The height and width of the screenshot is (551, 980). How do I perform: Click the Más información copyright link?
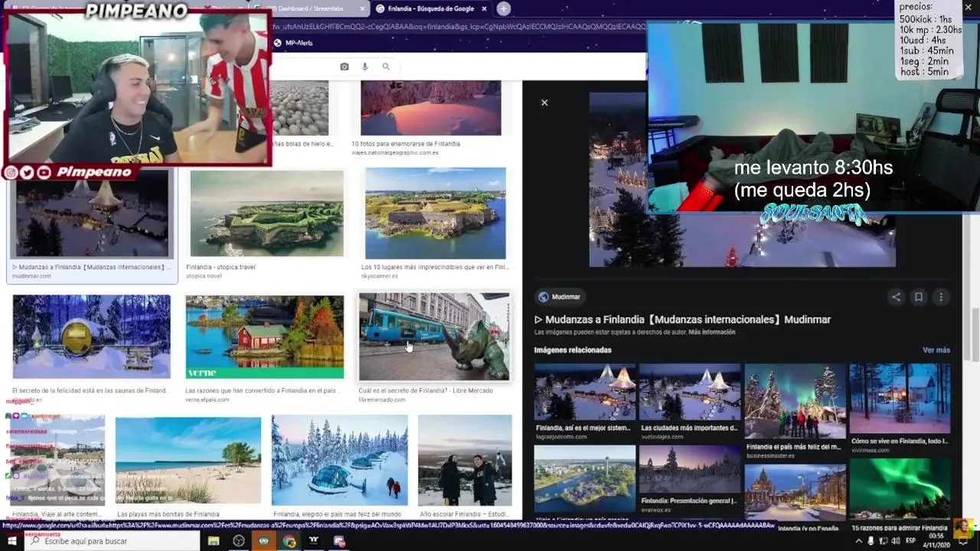(711, 332)
